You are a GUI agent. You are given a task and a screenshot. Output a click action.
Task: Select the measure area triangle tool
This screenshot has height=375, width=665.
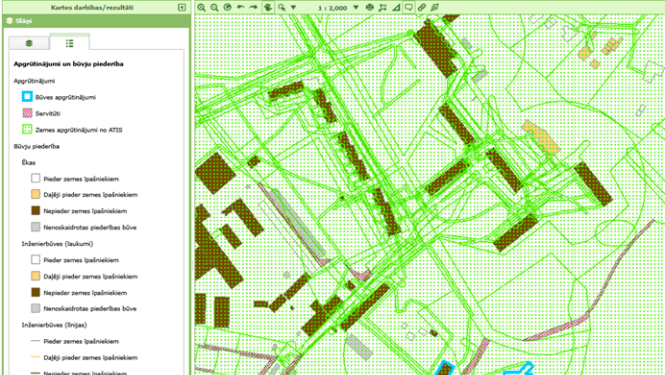pos(396,7)
